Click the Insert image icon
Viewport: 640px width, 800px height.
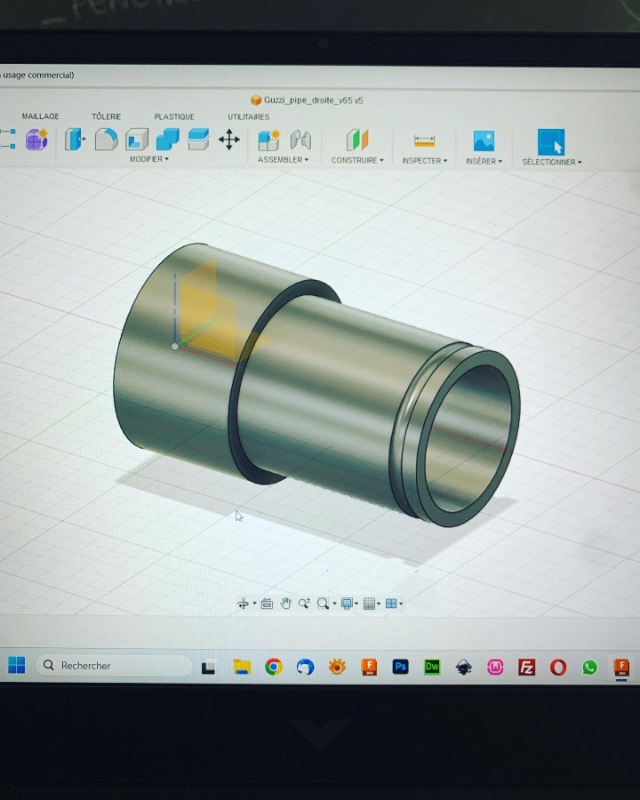coord(484,142)
